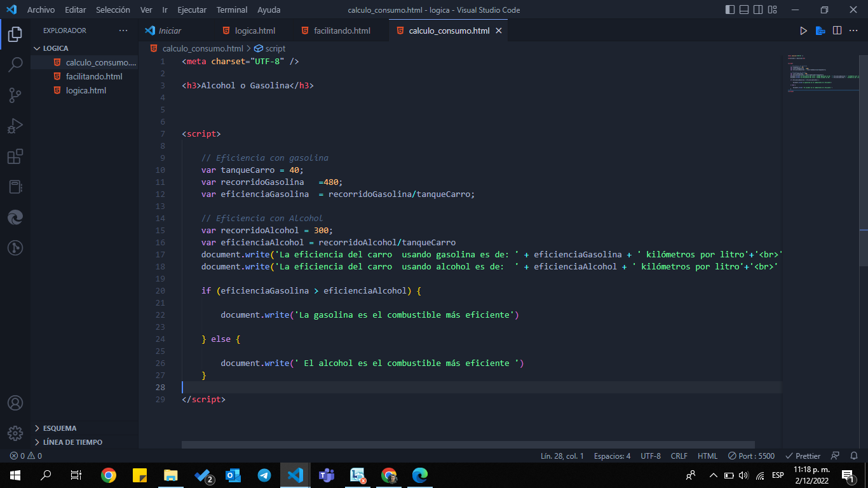The image size is (868, 488).
Task: Open the Editar menu
Action: point(76,10)
